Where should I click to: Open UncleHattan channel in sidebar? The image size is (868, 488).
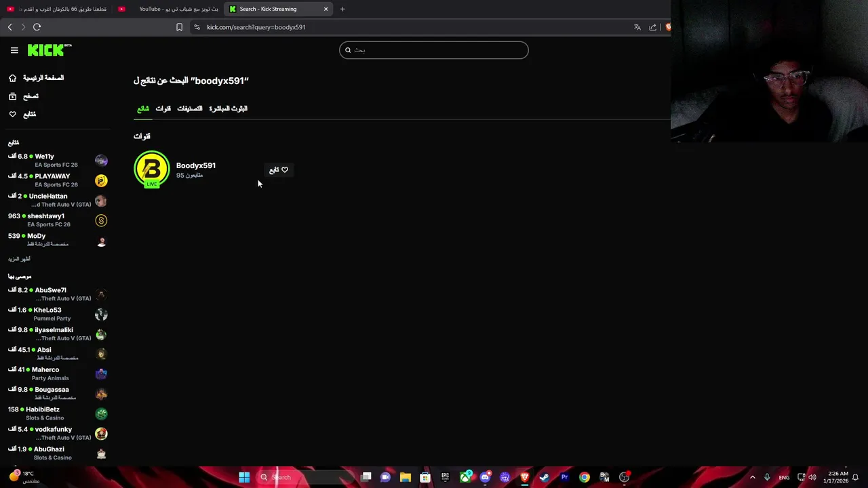coord(58,200)
